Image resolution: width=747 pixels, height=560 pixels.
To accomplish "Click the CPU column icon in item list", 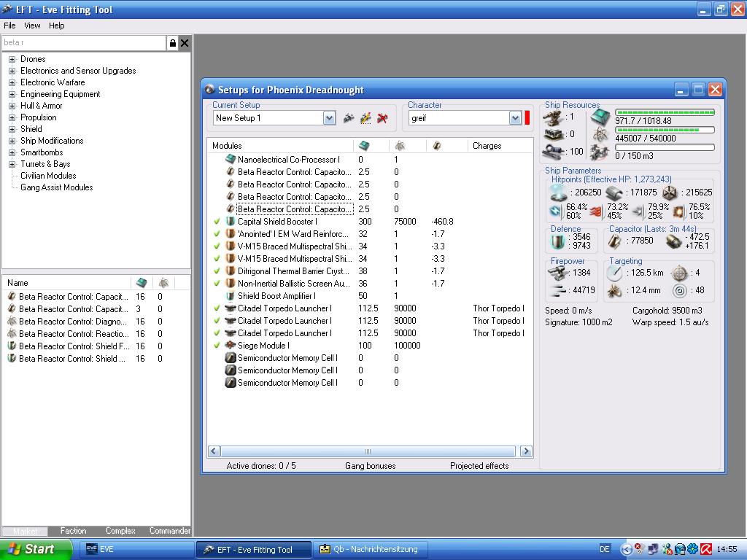I will tap(142, 282).
